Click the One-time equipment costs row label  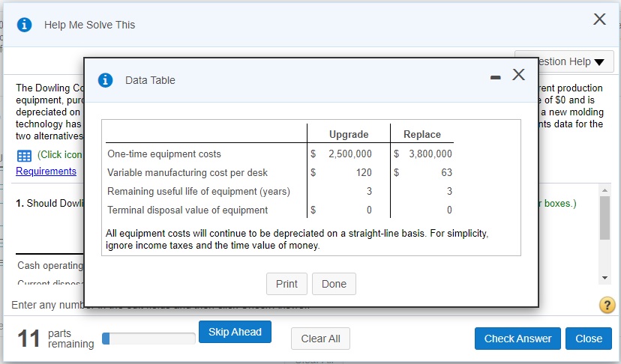pyautogui.click(x=164, y=154)
